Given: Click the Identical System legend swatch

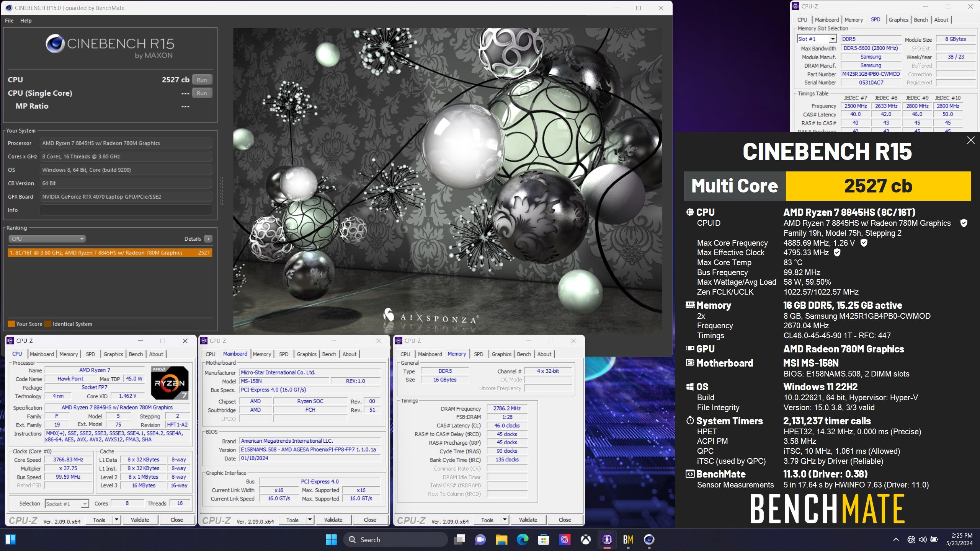Looking at the screenshot, I should click(x=48, y=324).
